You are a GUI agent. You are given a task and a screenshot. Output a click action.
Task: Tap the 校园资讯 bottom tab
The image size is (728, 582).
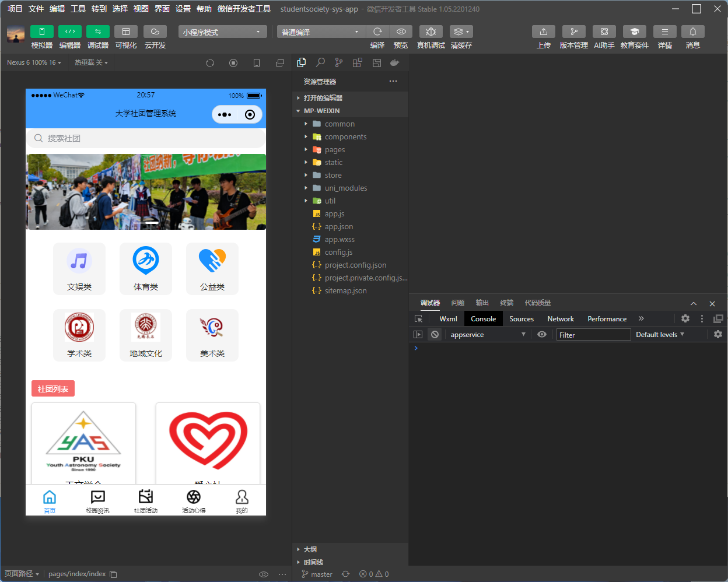coord(97,501)
